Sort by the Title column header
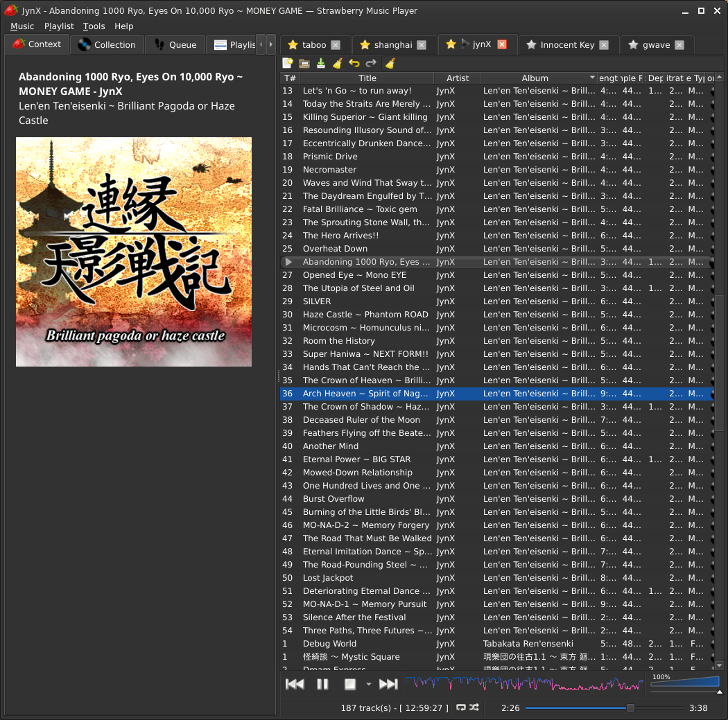Image resolution: width=728 pixels, height=720 pixels. tap(367, 78)
